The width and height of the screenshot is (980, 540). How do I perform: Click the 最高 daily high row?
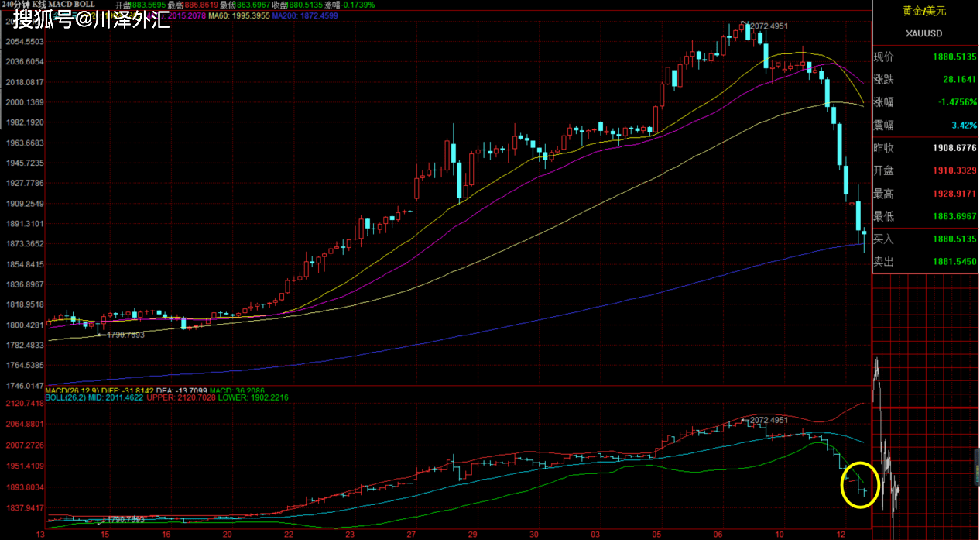click(924, 194)
